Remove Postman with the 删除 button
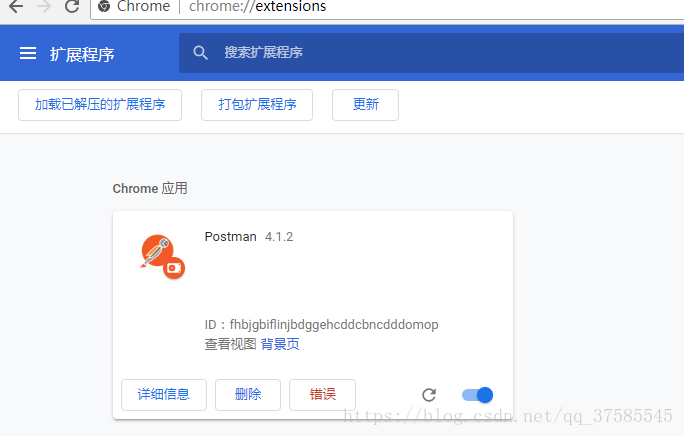This screenshot has width=684, height=436. (248, 395)
